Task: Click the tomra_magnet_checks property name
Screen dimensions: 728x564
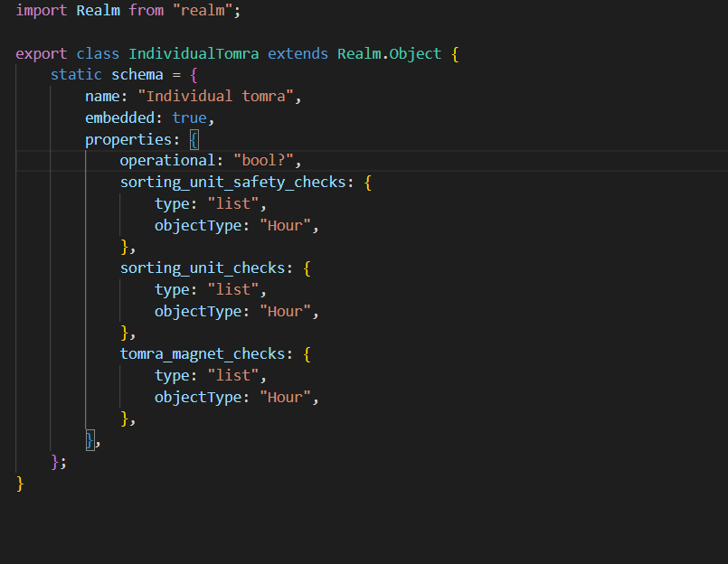Action: [x=206, y=354]
